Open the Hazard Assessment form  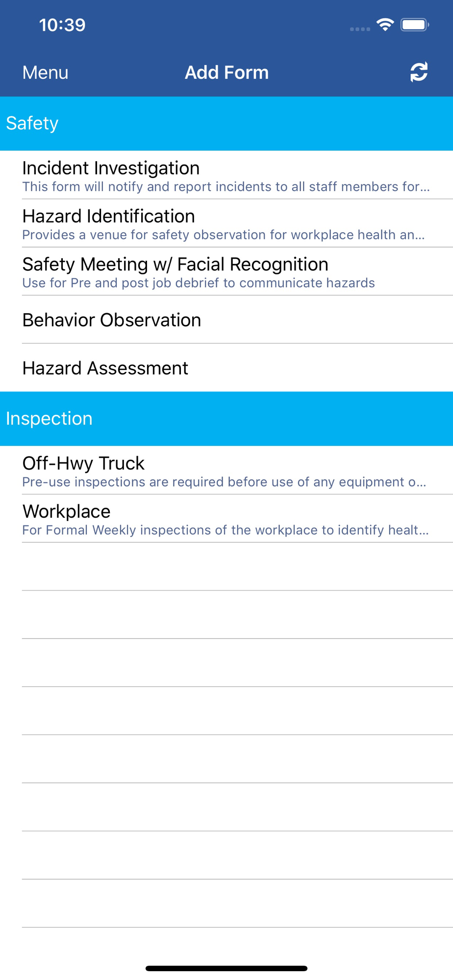tap(226, 367)
